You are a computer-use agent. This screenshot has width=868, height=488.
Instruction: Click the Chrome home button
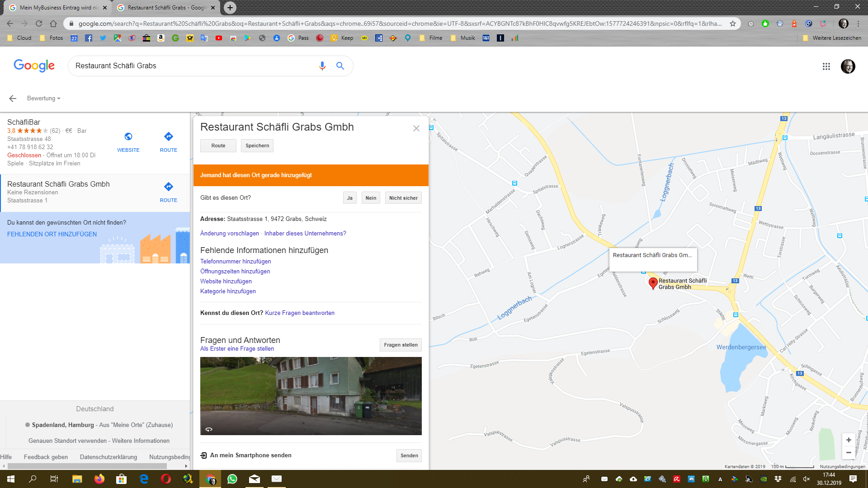[x=53, y=23]
